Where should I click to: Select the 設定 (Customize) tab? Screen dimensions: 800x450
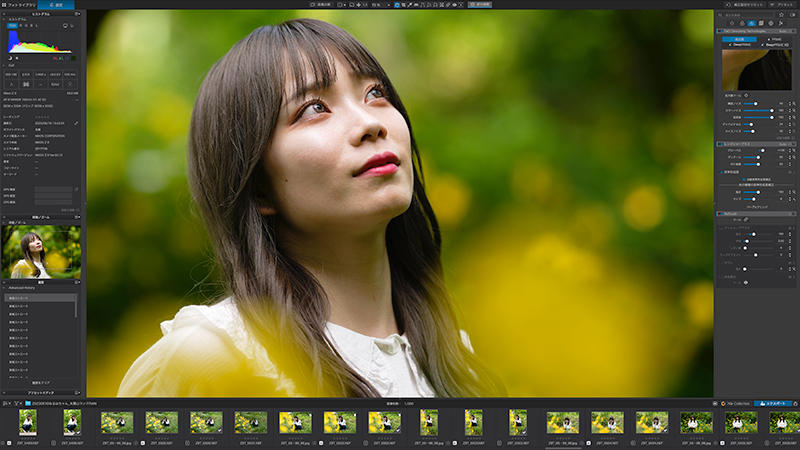[56, 5]
